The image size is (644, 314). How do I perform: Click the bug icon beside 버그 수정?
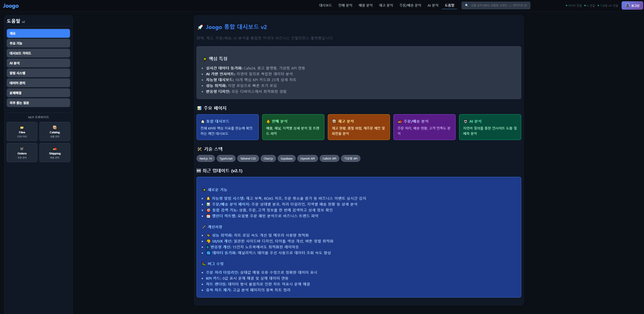tap(204, 264)
